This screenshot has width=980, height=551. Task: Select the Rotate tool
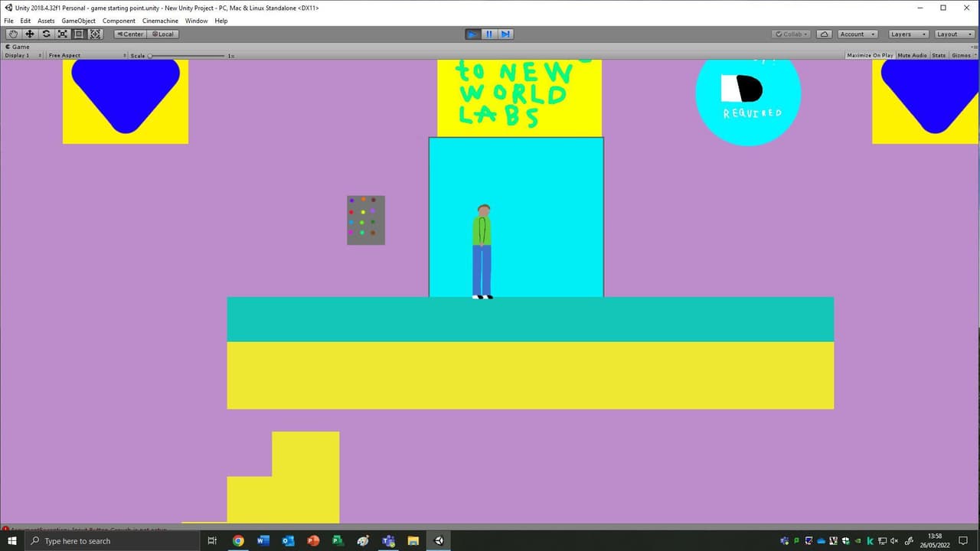(46, 34)
